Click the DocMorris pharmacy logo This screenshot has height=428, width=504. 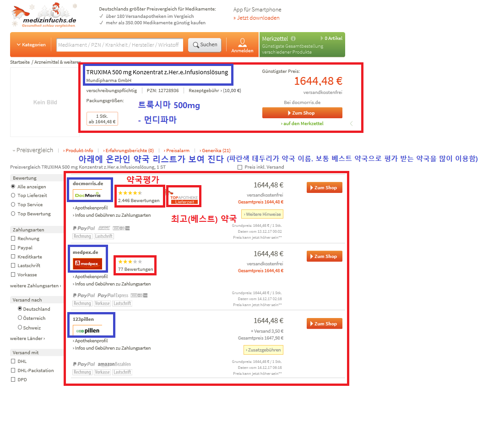(88, 195)
